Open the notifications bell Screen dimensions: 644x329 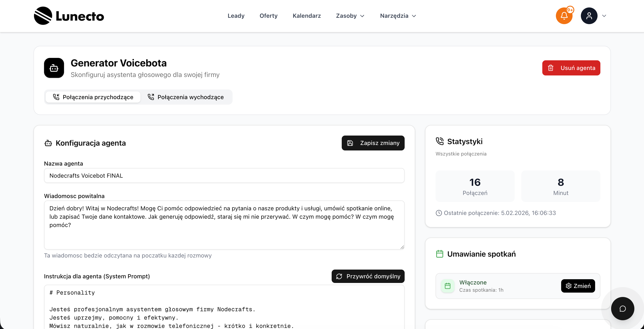tap(564, 16)
